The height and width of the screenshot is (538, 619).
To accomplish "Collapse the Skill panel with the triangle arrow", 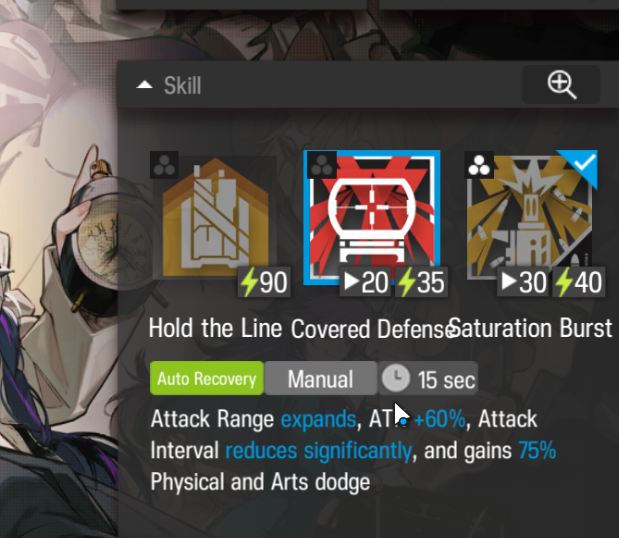I will point(144,85).
